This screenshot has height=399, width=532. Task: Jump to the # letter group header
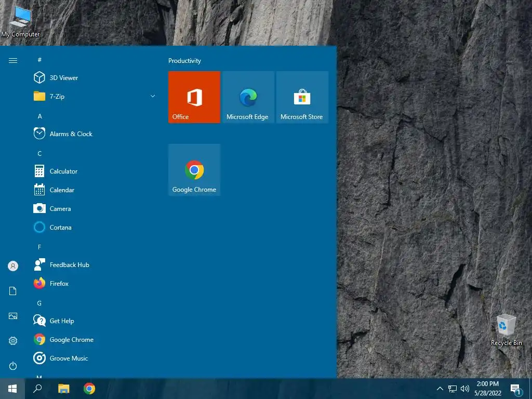(x=39, y=60)
